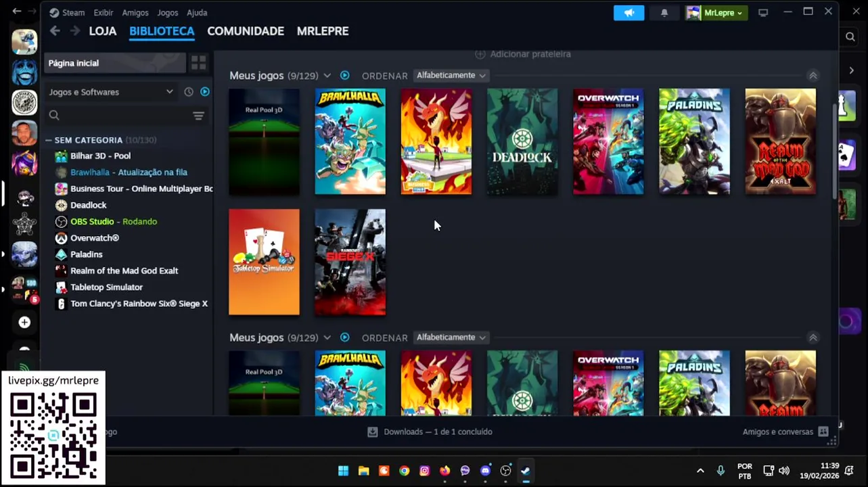868x487 pixels.
Task: Select Brawlhalla in the game list
Action: click(128, 172)
